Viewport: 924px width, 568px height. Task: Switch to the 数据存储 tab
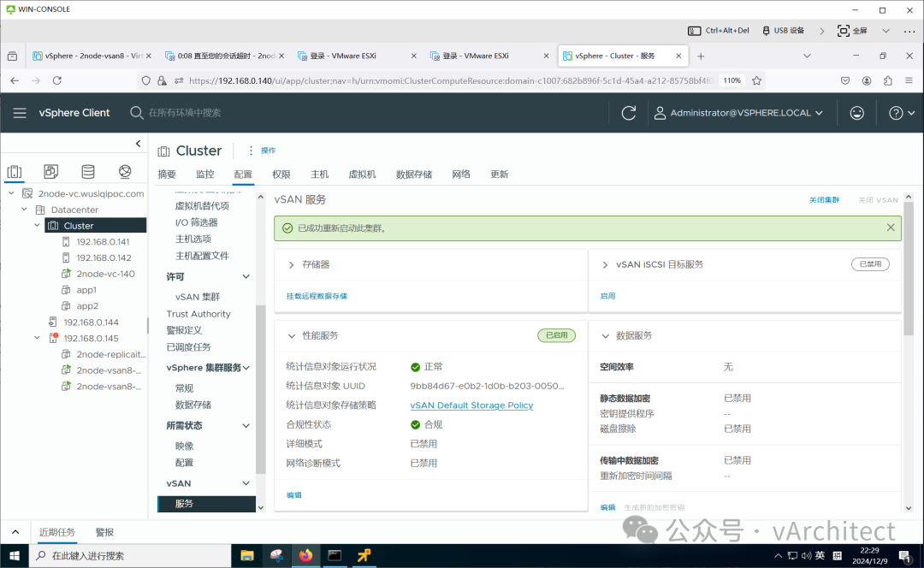pos(414,174)
